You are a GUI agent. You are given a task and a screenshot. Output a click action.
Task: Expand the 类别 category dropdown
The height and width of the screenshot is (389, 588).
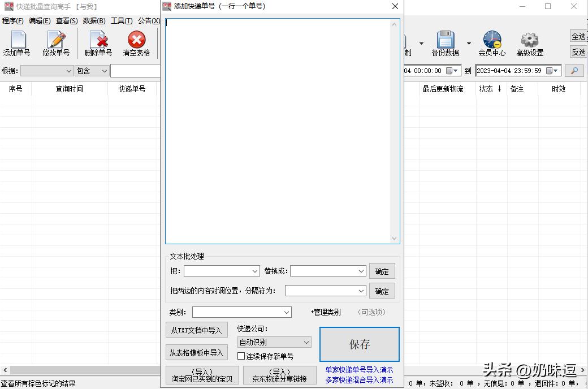tap(242, 312)
